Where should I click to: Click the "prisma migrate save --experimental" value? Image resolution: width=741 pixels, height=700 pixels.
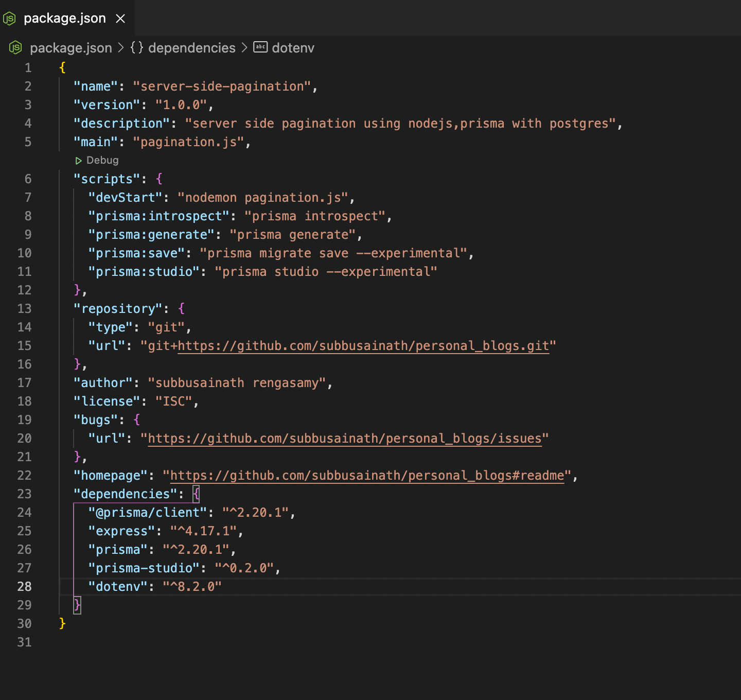tap(333, 253)
